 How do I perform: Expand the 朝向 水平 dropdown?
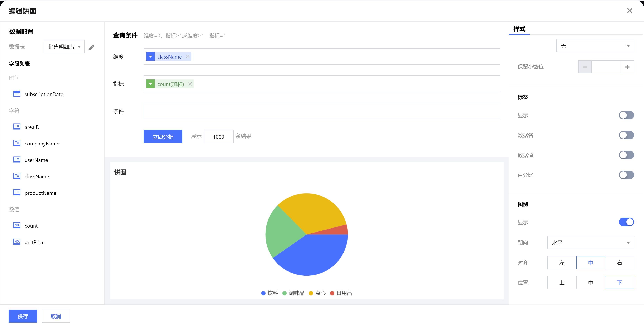click(x=590, y=243)
